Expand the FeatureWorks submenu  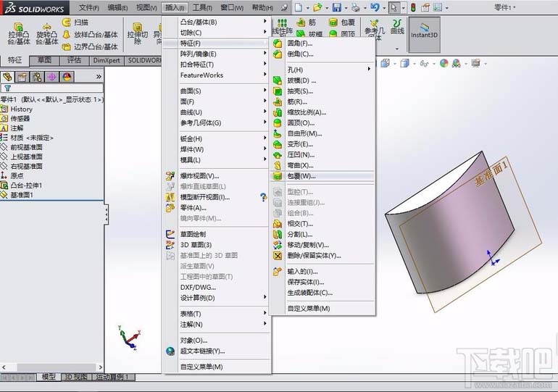(x=217, y=75)
